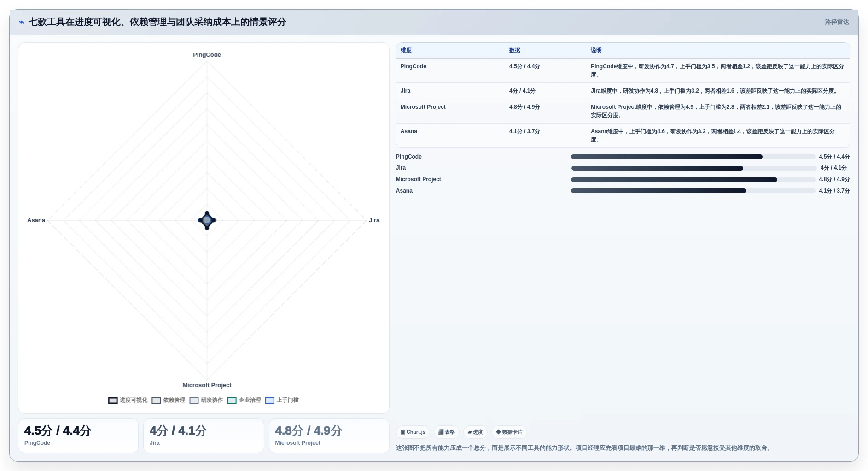
Task: Click the 进度 tag chip
Action: pyautogui.click(x=475, y=432)
